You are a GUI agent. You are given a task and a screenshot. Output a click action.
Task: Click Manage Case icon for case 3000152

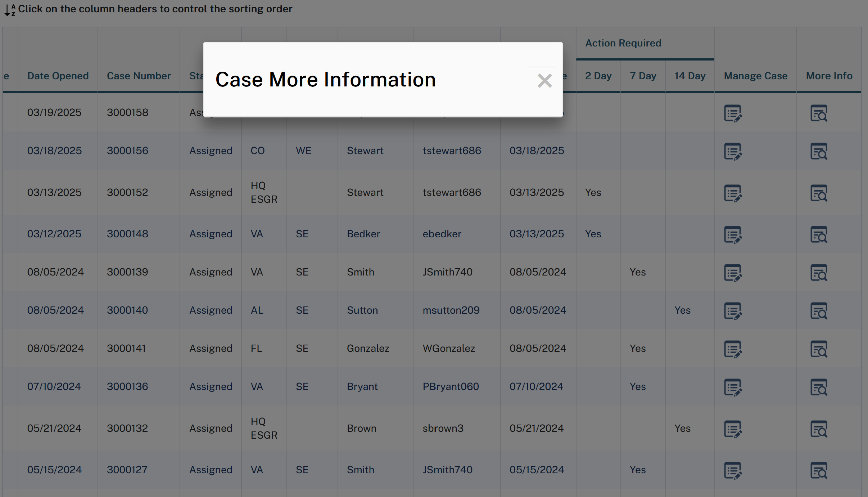coord(733,193)
